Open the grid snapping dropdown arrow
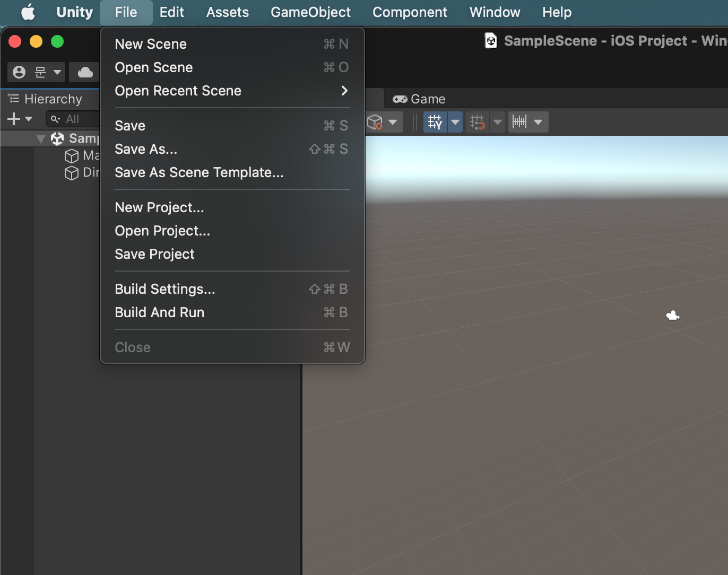 pos(498,122)
